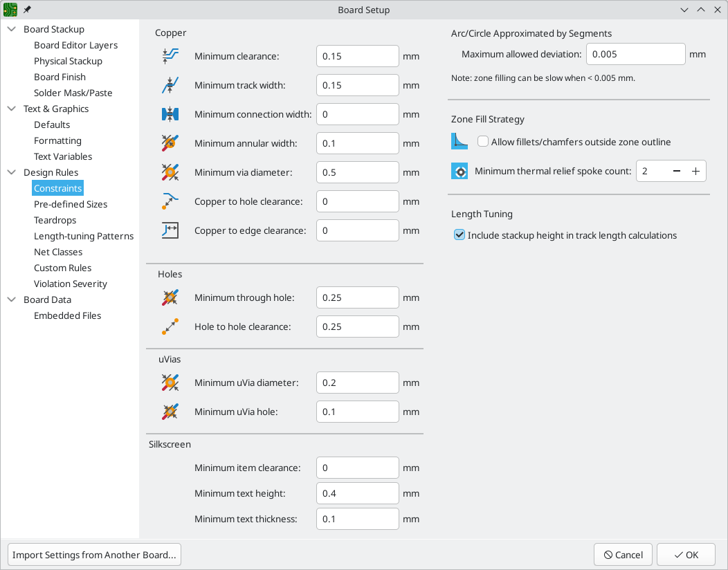This screenshot has width=728, height=570.
Task: Click the minimum clearance icon
Action: pos(170,56)
